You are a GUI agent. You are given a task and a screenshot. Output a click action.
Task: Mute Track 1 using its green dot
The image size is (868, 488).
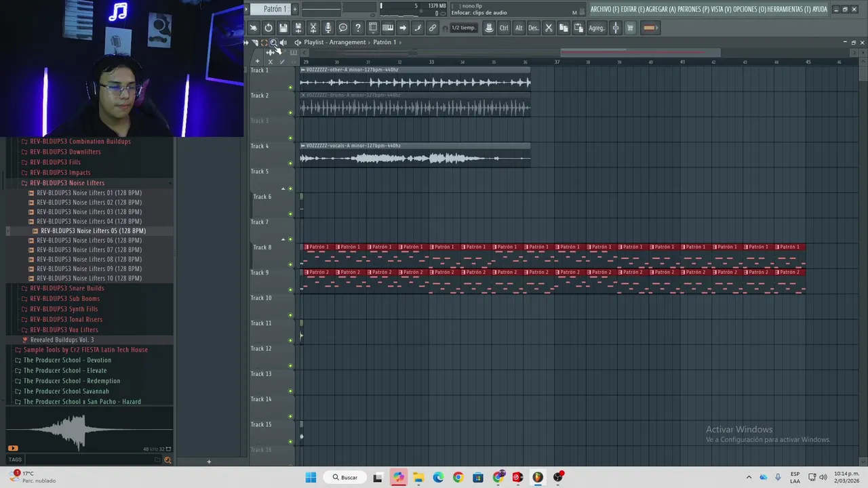[x=291, y=87]
